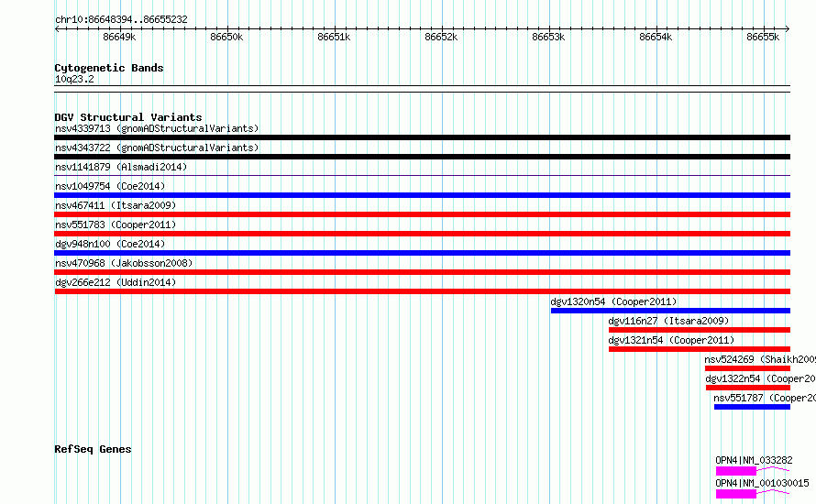The width and height of the screenshot is (816, 504).
Task: Open nsv1049754 (Coe2014) variant label
Action: [x=110, y=186]
